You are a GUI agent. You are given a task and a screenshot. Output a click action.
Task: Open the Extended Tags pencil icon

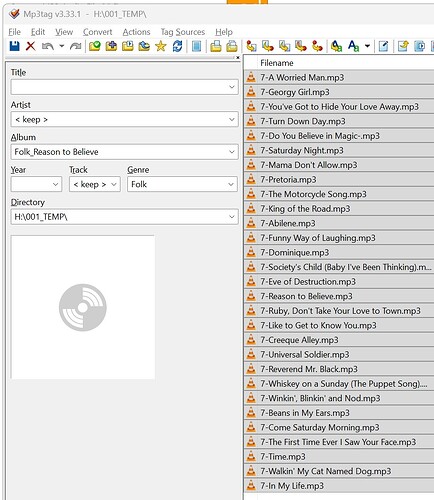(384, 46)
